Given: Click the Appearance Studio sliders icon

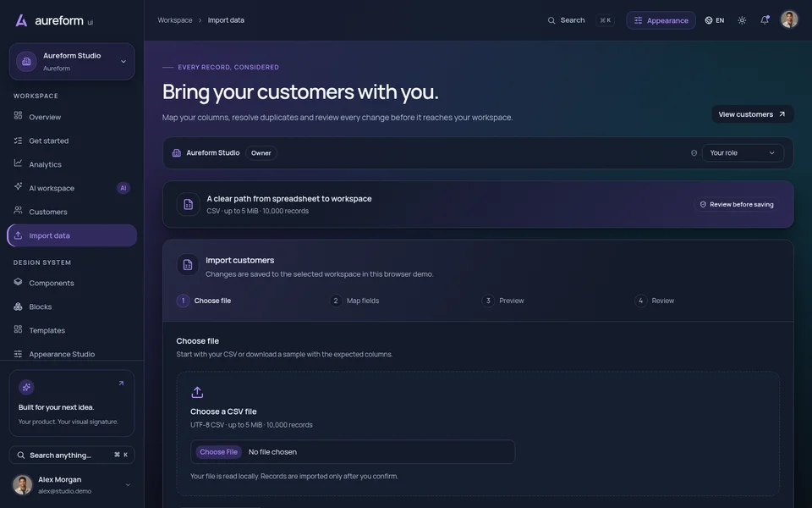Looking at the screenshot, I should click(x=18, y=354).
